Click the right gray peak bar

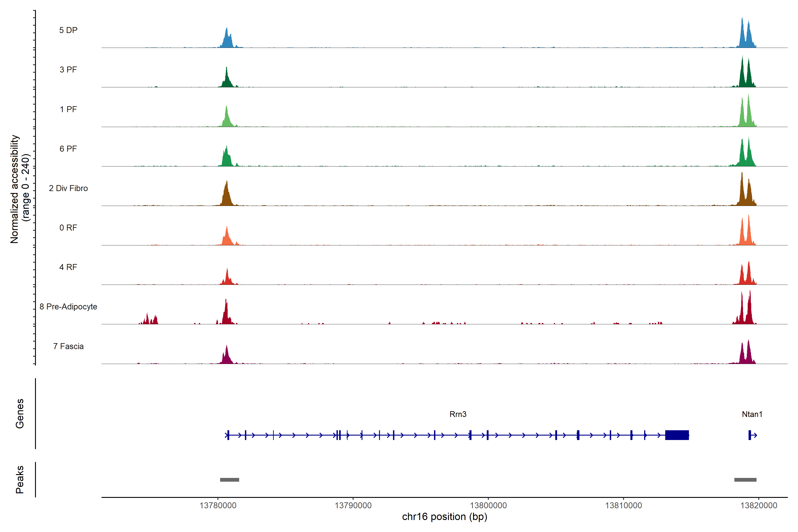(745, 480)
